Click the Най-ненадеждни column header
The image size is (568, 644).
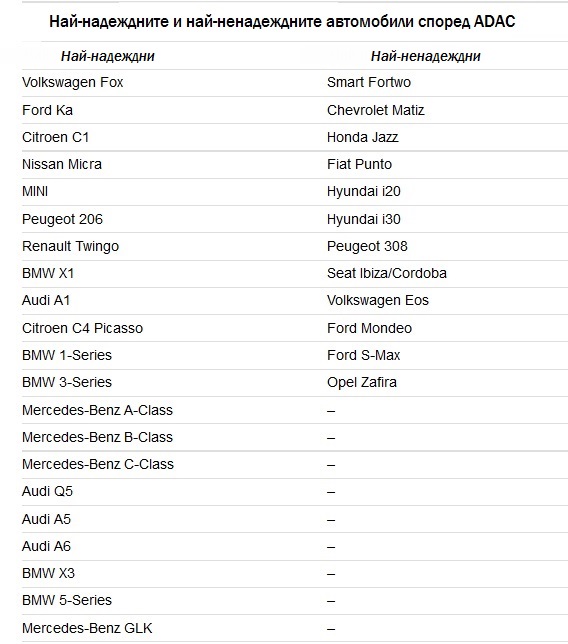(x=425, y=56)
